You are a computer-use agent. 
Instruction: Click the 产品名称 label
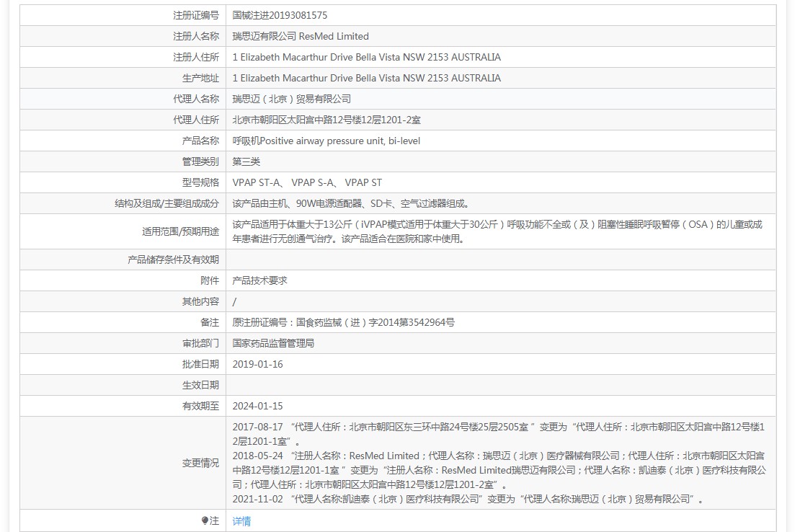(x=200, y=141)
